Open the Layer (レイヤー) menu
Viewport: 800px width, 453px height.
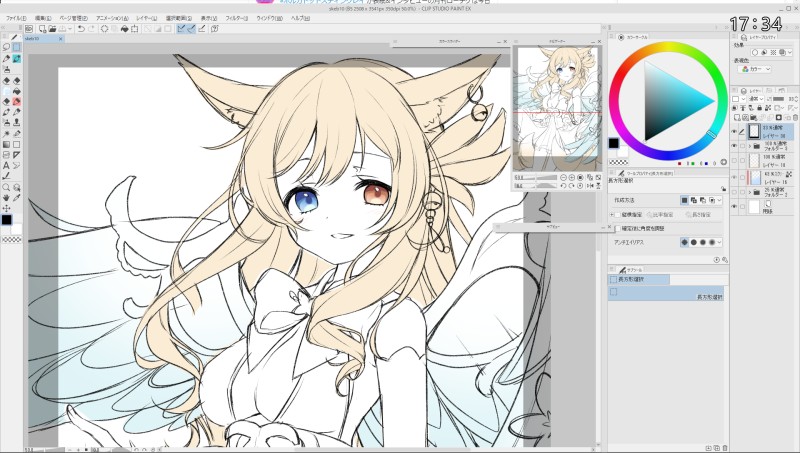pyautogui.click(x=147, y=18)
